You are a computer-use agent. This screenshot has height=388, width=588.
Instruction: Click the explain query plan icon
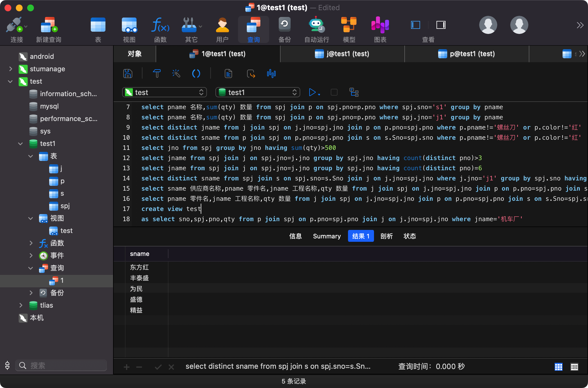pyautogui.click(x=354, y=92)
